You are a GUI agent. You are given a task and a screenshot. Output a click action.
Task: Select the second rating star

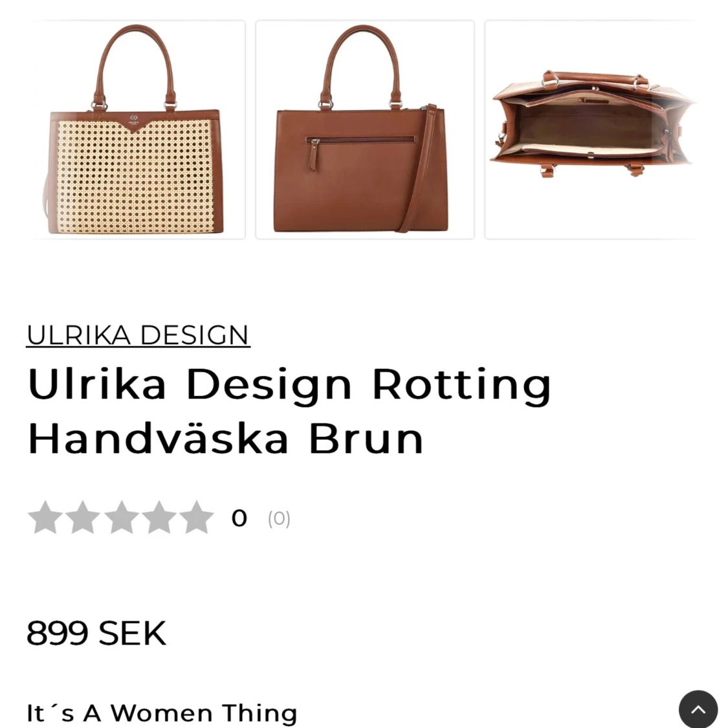(83, 517)
